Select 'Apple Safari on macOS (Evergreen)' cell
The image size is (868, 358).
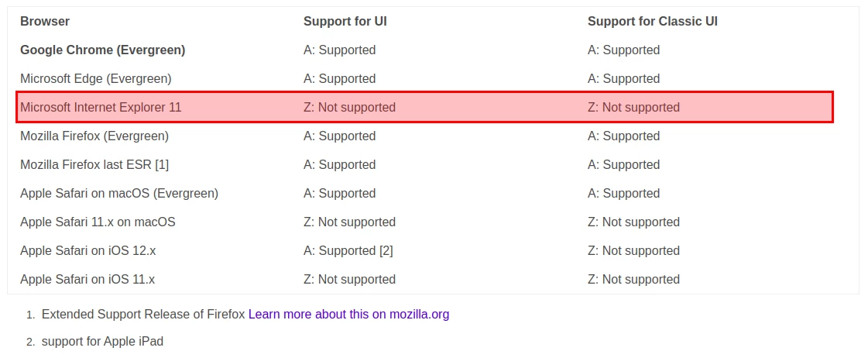point(118,193)
